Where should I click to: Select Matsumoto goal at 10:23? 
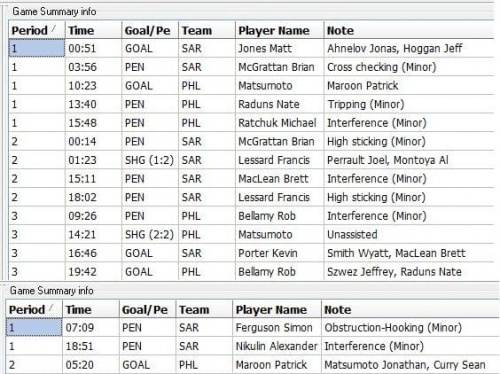pyautogui.click(x=251, y=86)
